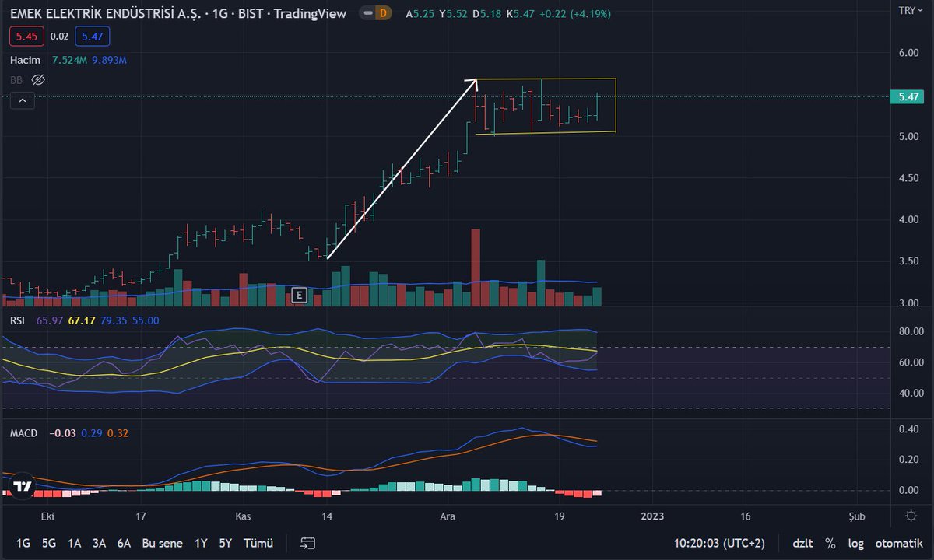Click the RSI value 67.17
This screenshot has width=934, height=560.
(82, 320)
